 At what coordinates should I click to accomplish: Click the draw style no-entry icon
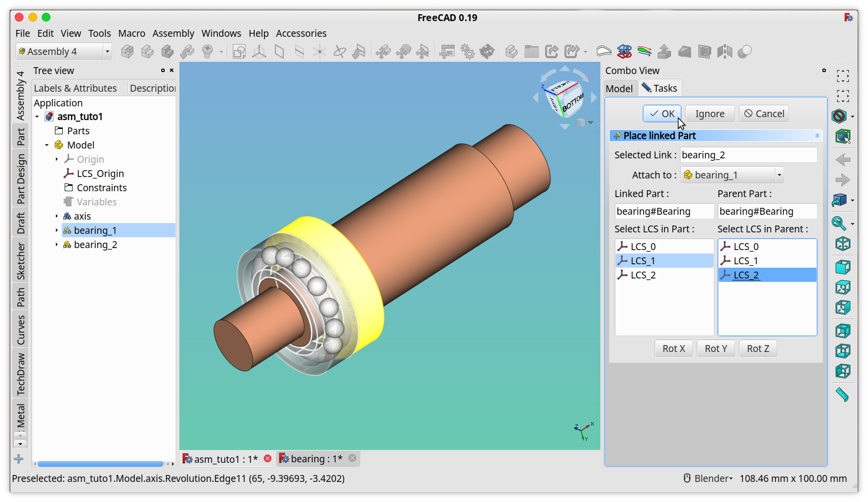[x=839, y=116]
